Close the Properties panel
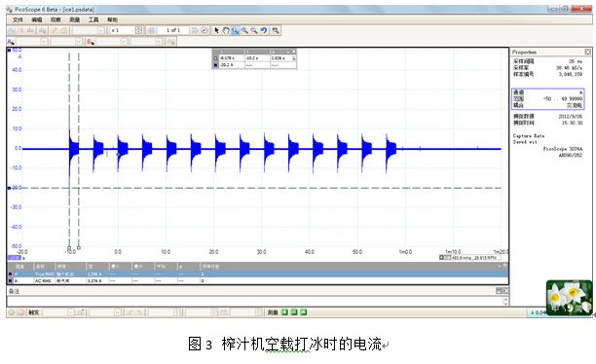The image size is (596, 364). (x=587, y=52)
